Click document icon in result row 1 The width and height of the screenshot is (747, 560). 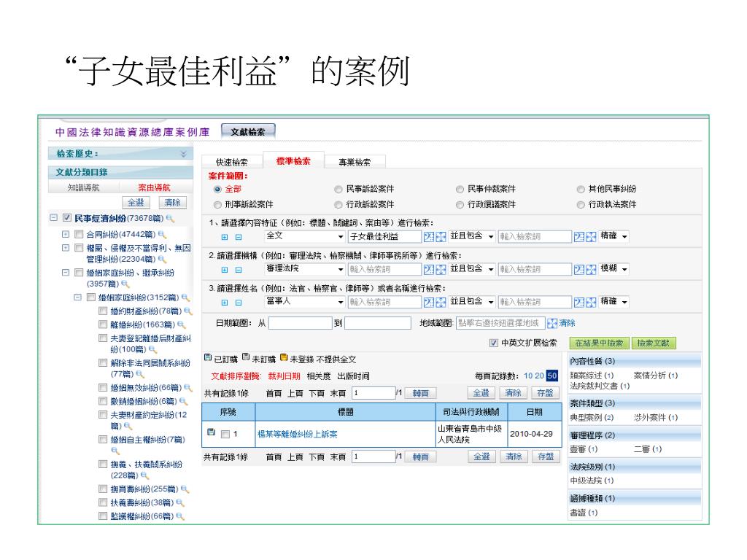[x=212, y=432]
